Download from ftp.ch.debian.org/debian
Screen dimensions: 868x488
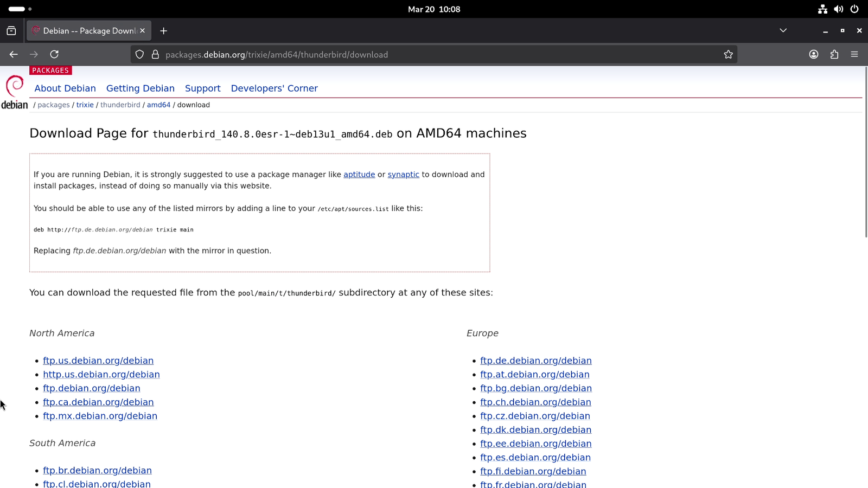[x=535, y=402]
